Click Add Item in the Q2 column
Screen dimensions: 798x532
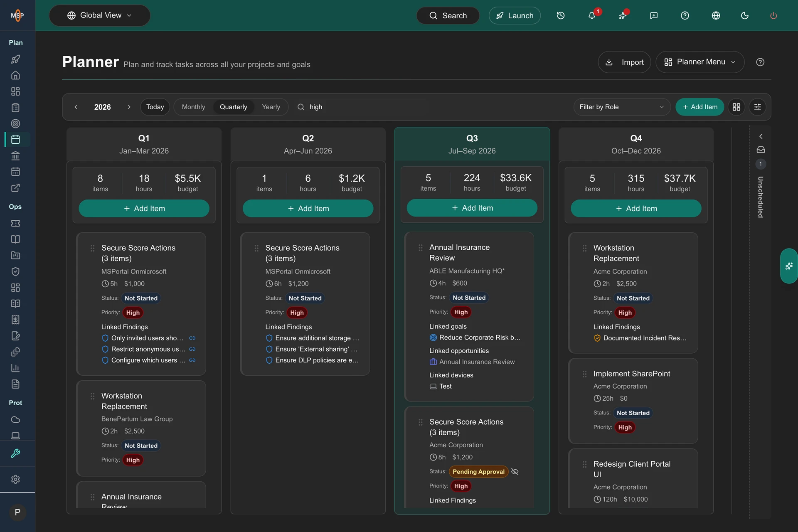pos(308,208)
